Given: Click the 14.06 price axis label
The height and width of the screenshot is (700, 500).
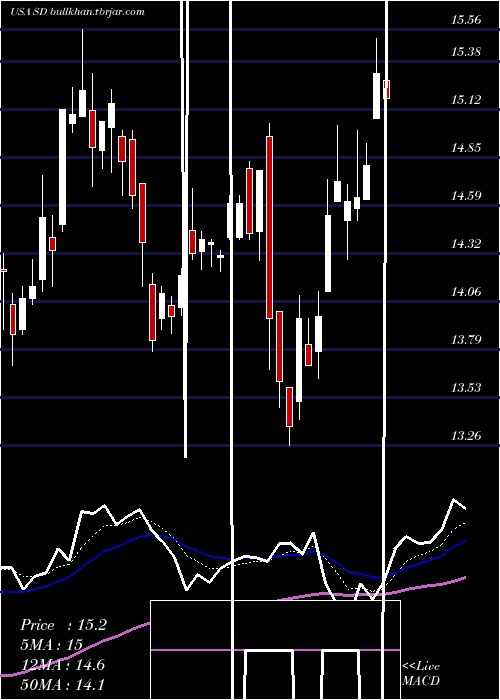Looking at the screenshot, I should [466, 292].
